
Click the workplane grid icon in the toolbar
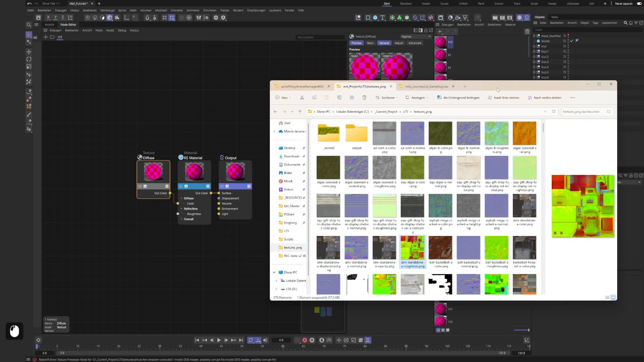(x=164, y=17)
